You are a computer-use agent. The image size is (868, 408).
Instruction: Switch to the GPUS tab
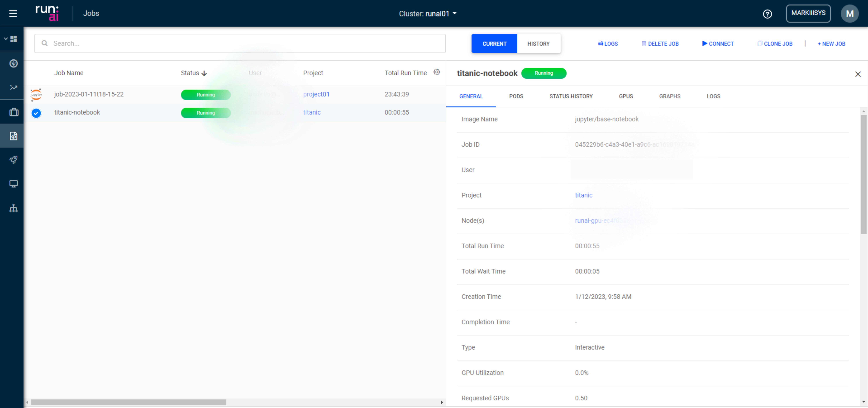coord(626,96)
